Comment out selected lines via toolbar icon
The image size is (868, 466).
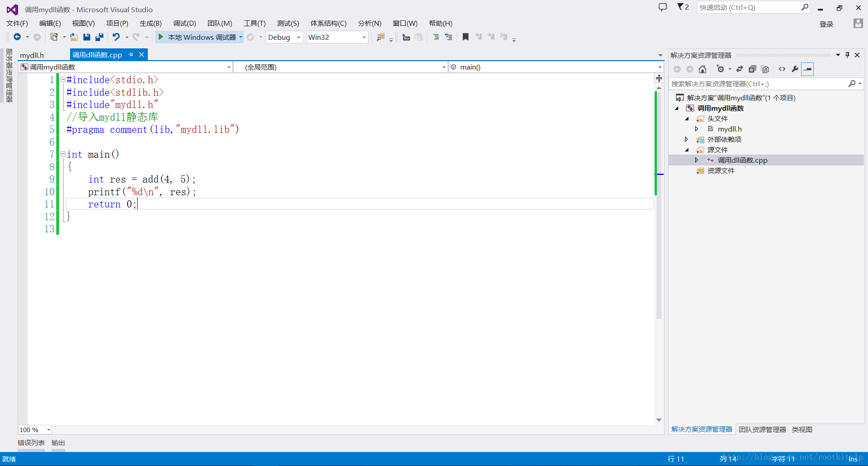coord(436,37)
